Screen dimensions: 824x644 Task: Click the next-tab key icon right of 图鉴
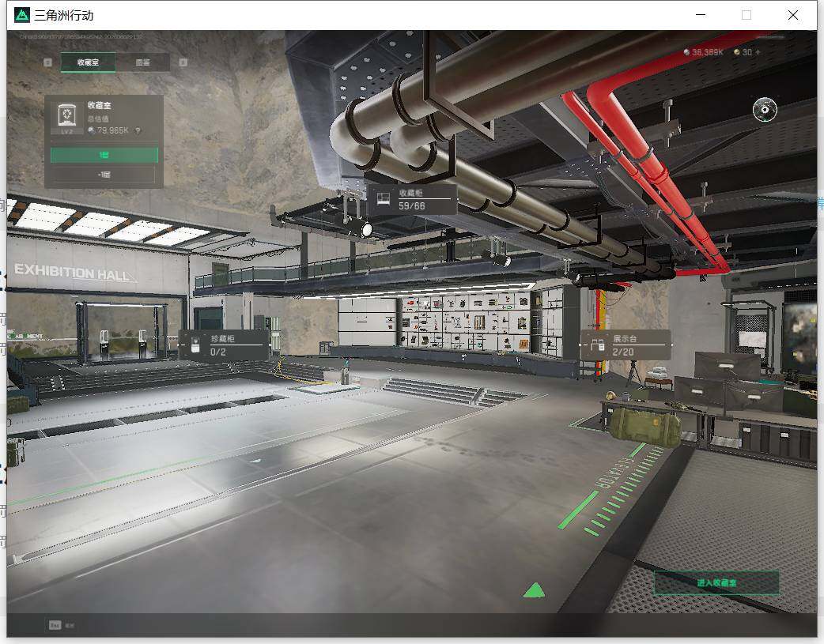(183, 62)
